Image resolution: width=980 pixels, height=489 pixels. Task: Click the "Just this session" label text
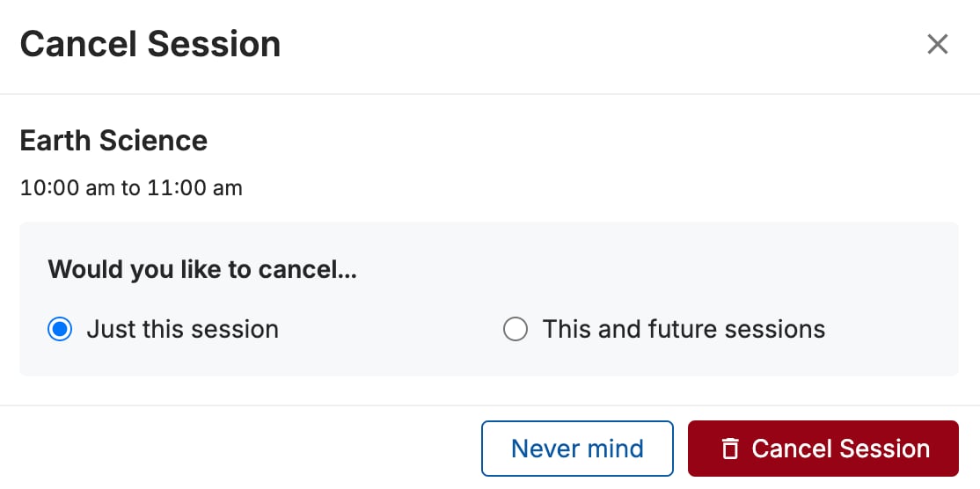(x=182, y=329)
